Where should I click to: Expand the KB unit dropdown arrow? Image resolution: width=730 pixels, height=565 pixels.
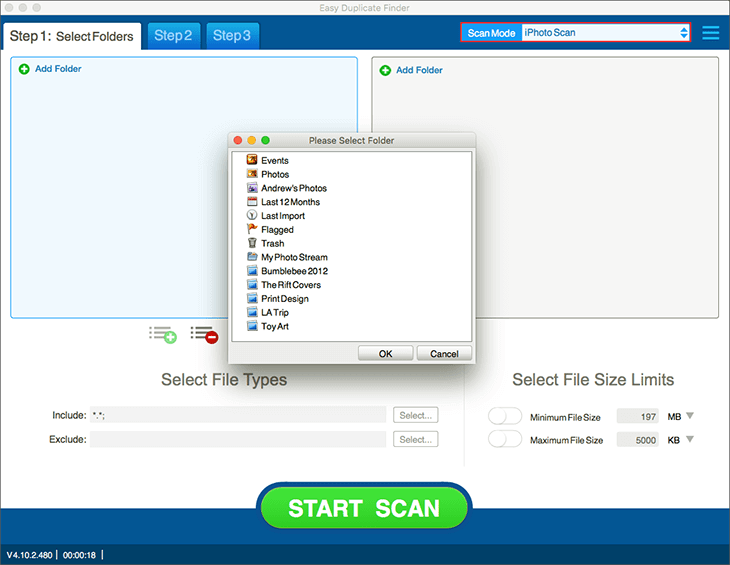click(689, 440)
